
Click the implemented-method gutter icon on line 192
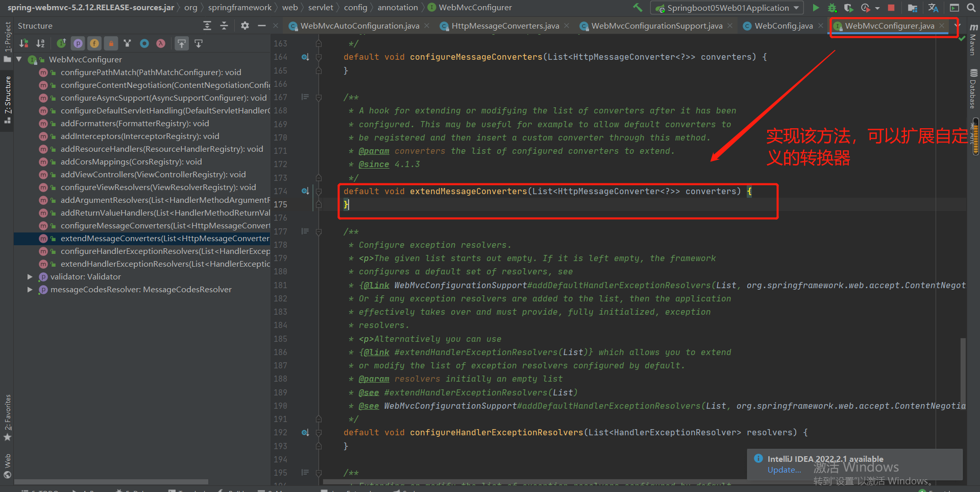coord(305,432)
